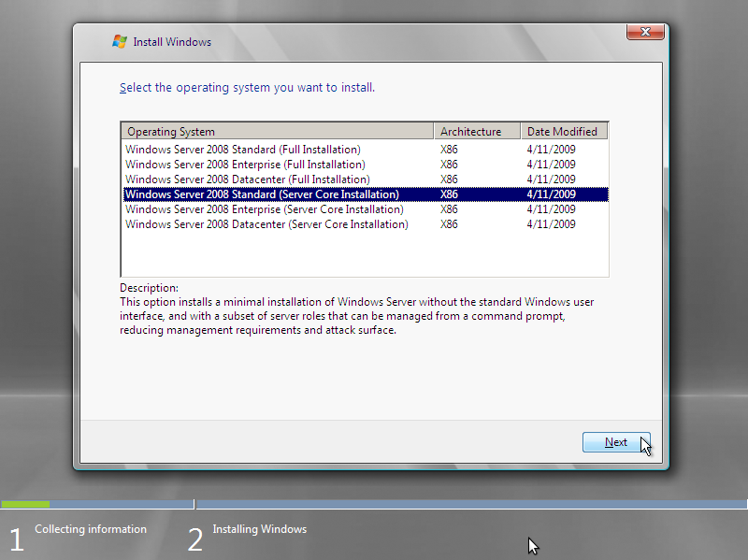Select Windows Server 2008 Standard (Full Installation)
Screen dimensions: 748x560
(243, 149)
